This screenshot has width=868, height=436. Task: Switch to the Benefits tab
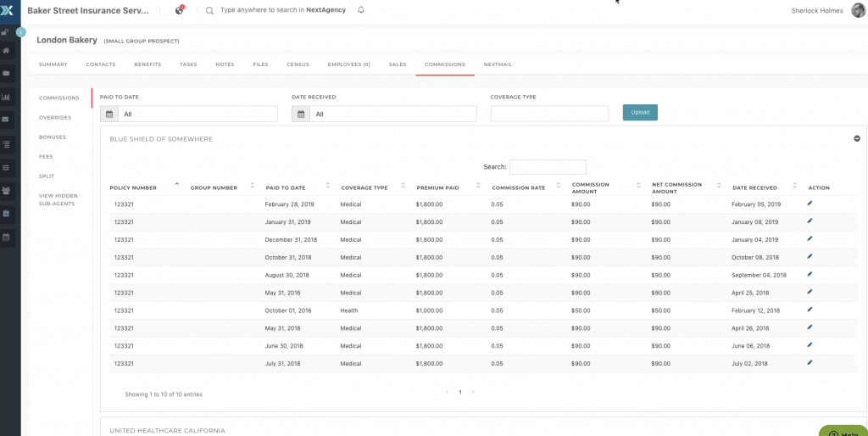pos(147,64)
